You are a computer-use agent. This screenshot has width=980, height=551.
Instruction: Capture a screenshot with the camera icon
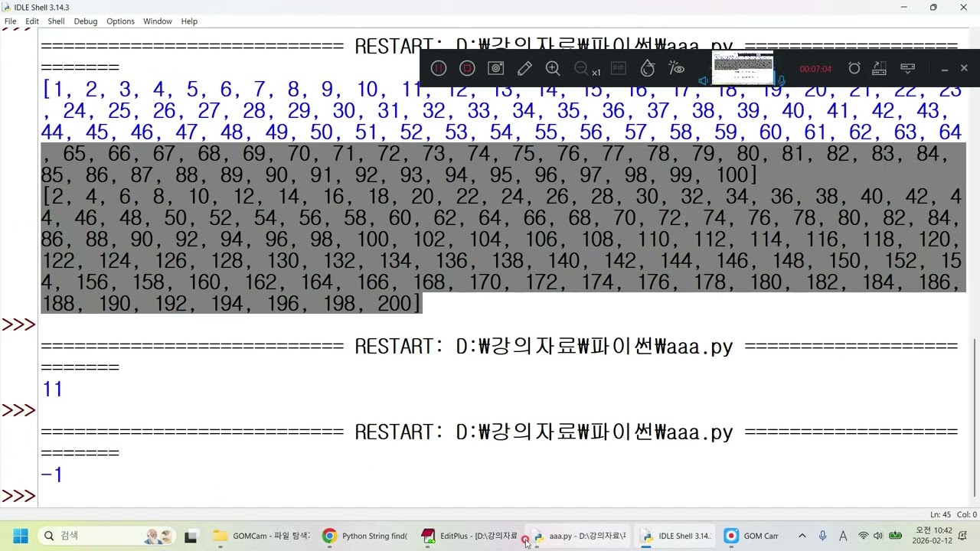(x=496, y=68)
